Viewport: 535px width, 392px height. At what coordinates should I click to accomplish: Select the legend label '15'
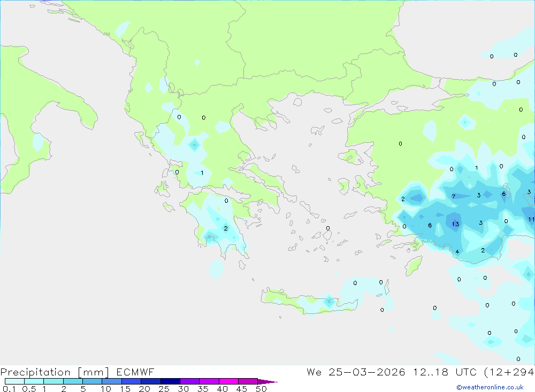point(125,389)
